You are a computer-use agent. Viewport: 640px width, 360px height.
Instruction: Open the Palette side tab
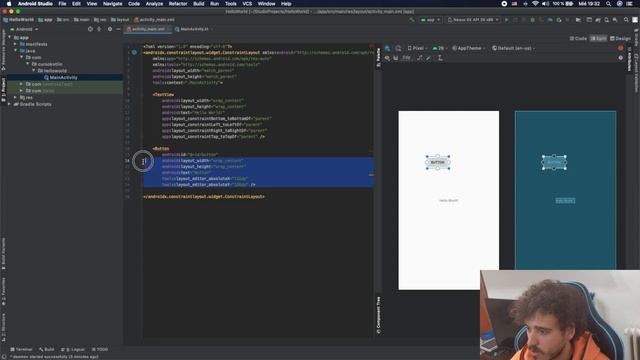(x=378, y=57)
